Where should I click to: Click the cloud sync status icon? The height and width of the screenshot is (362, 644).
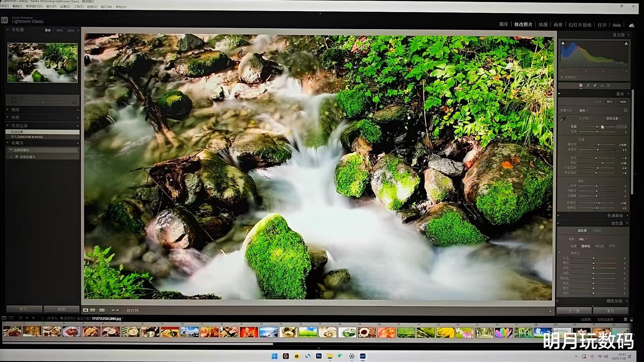point(632,25)
